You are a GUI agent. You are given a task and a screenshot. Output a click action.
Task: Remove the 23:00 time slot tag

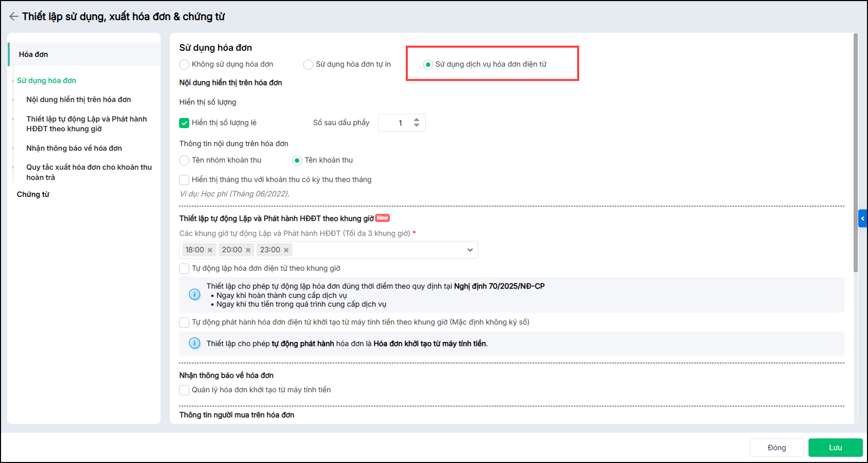(x=286, y=250)
